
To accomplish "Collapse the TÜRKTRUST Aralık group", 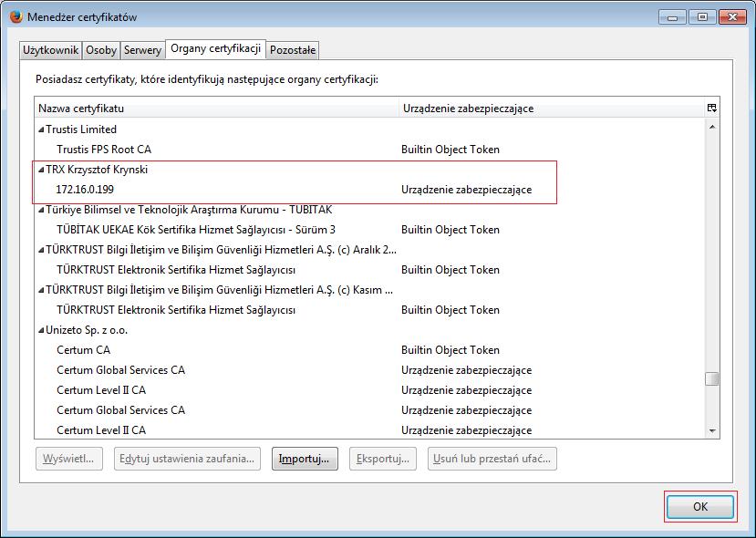I will click(x=41, y=250).
